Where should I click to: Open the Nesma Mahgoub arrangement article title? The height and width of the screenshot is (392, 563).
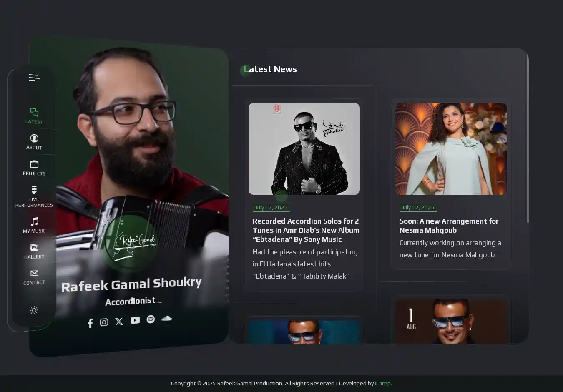[x=449, y=226]
